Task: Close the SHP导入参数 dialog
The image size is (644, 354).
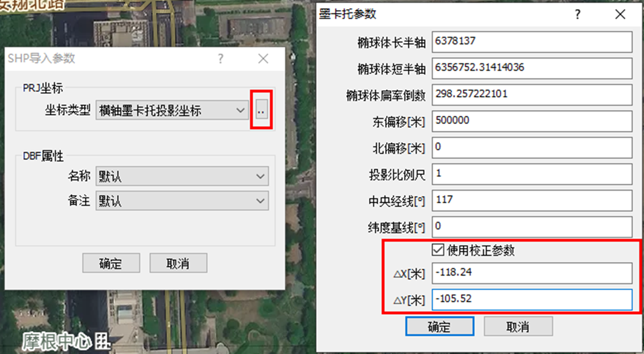Action: [x=263, y=59]
